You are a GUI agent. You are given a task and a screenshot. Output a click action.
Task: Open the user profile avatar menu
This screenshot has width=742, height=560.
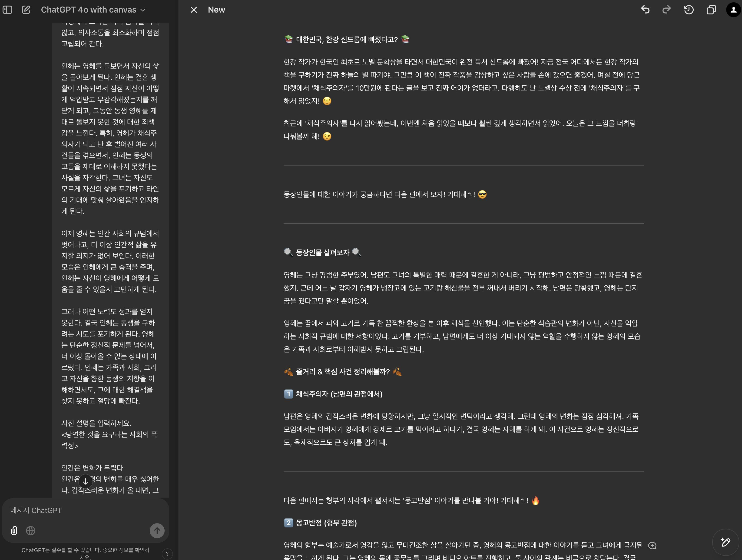[x=733, y=10]
